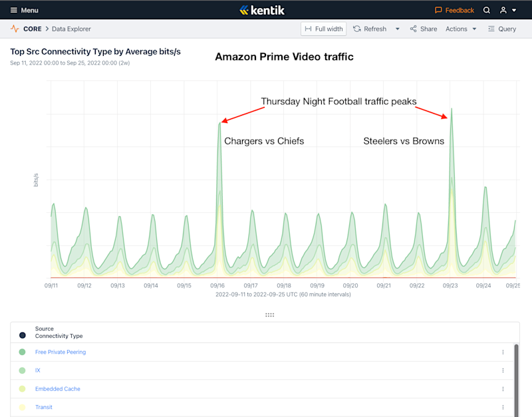Expand the user account dropdown arrow
The width and height of the screenshot is (532, 417).
(x=514, y=11)
